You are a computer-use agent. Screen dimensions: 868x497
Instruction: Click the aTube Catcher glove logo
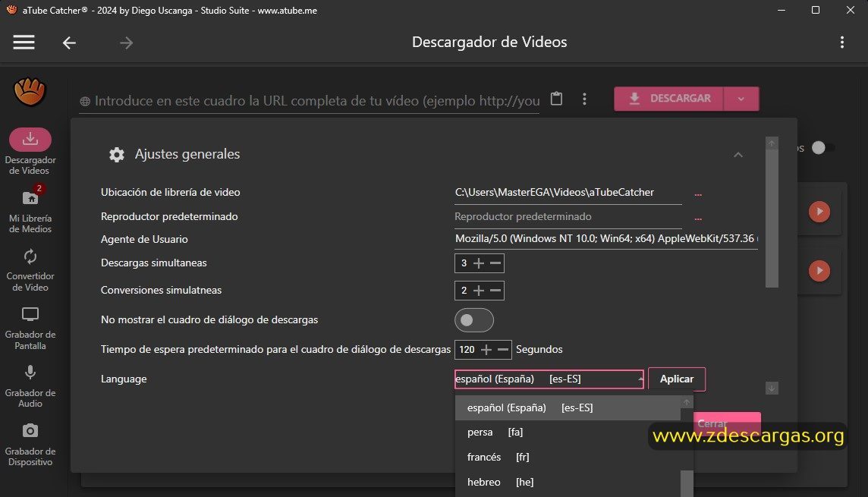click(x=30, y=92)
